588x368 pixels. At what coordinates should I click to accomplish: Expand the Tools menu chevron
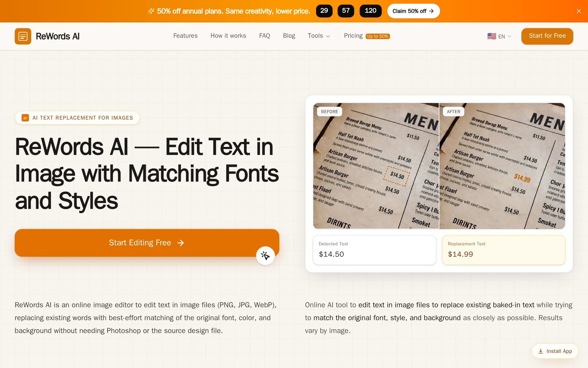point(328,36)
